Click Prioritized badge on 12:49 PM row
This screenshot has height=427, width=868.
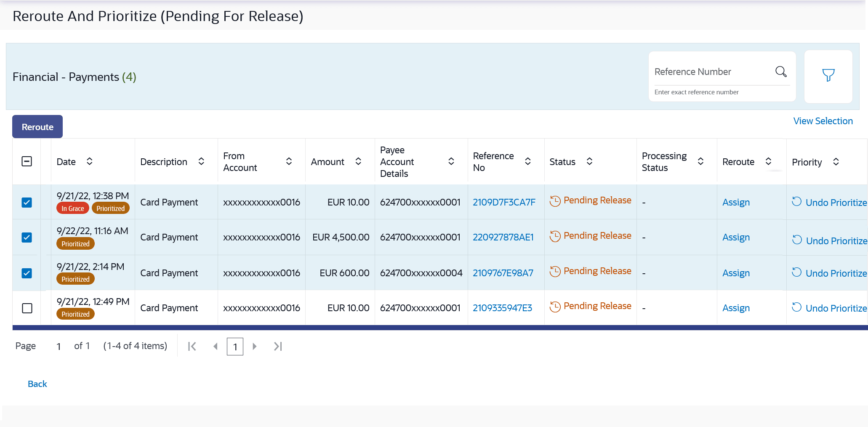(76, 314)
